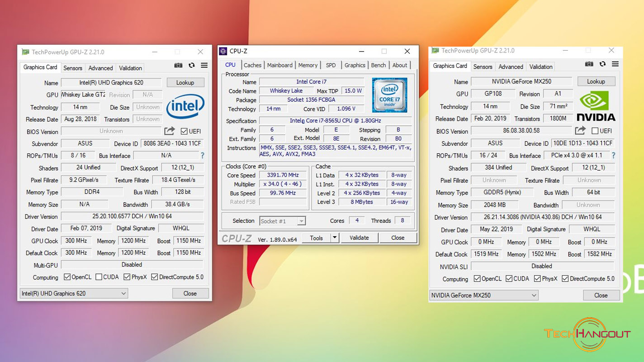This screenshot has width=644, height=362.
Task: Open the Mainboard tab in CPU-Z
Action: pyautogui.click(x=280, y=65)
